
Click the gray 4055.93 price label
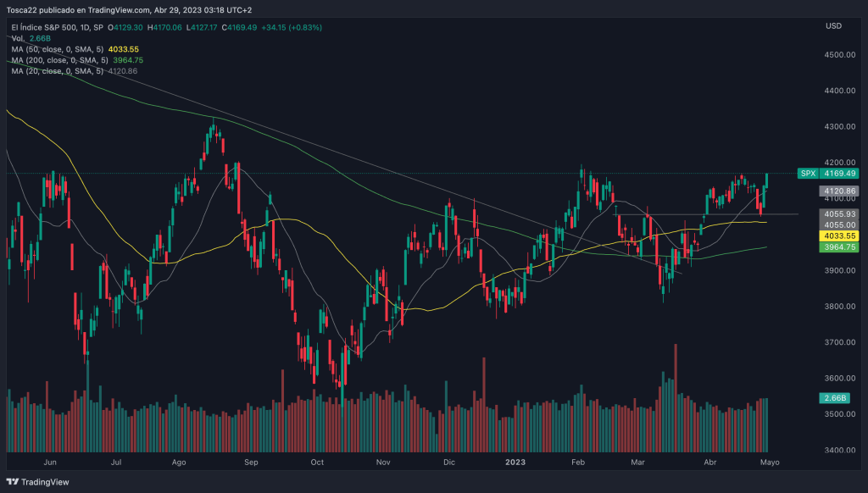tap(837, 213)
